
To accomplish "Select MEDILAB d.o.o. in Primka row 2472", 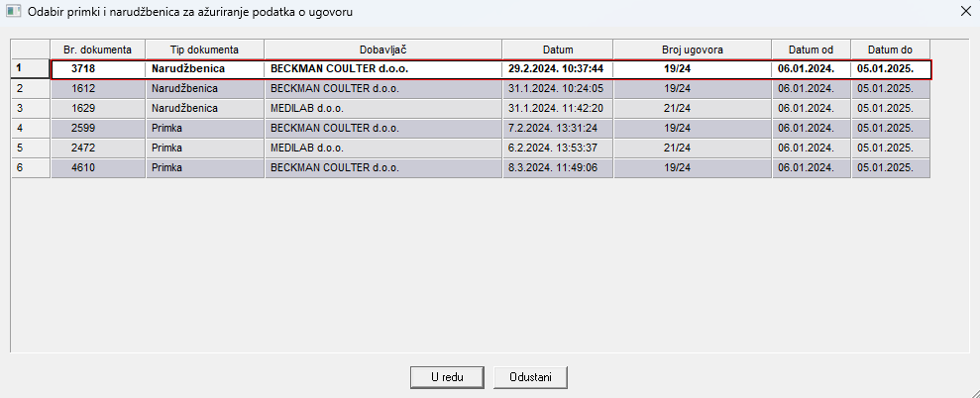I will (x=382, y=148).
